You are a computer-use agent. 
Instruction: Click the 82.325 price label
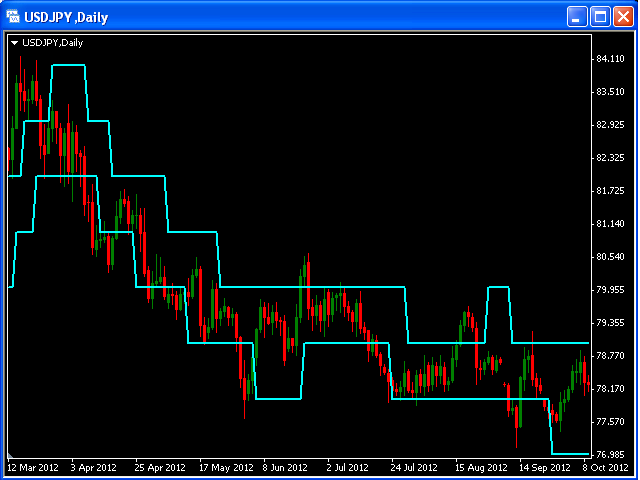610,158
